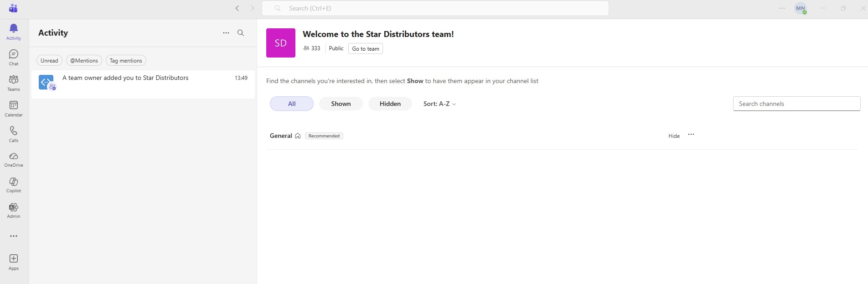Image resolution: width=868 pixels, height=284 pixels.
Task: Open OneDrive from the sidebar
Action: (x=14, y=159)
